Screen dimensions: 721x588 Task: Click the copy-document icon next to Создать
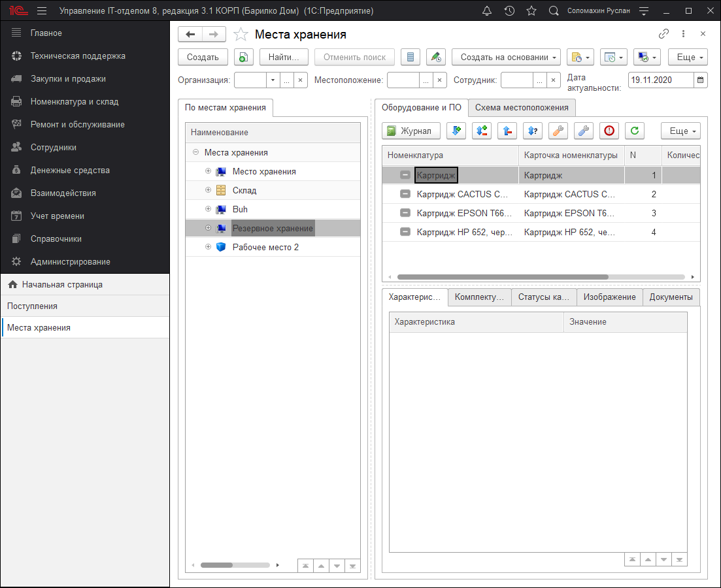click(x=244, y=57)
